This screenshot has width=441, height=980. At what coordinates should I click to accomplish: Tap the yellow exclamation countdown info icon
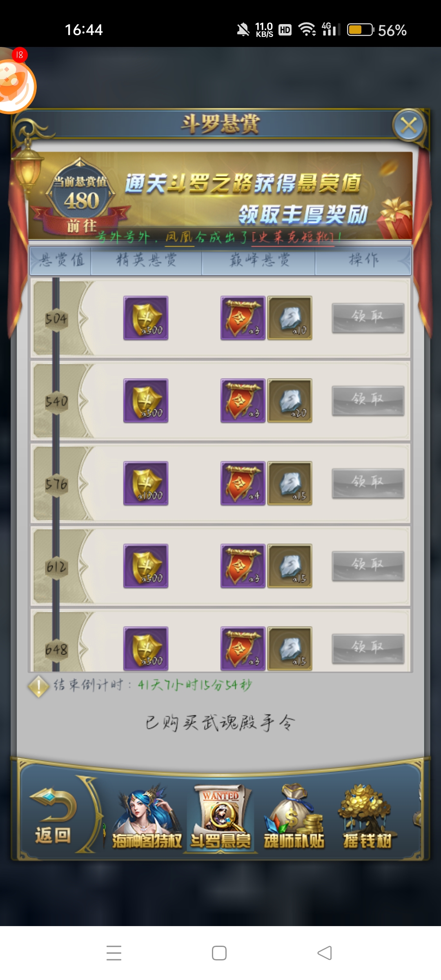pos(38,687)
